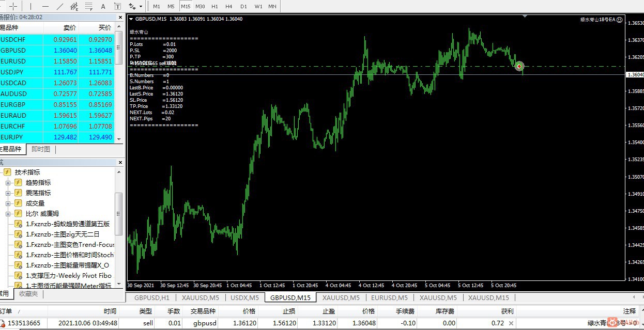
Task: Open the GBPUSD,M15 chart title dropdown triangle
Action: click(131, 19)
